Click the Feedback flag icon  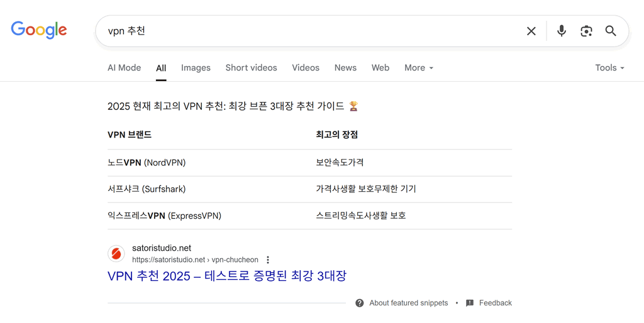pos(470,303)
